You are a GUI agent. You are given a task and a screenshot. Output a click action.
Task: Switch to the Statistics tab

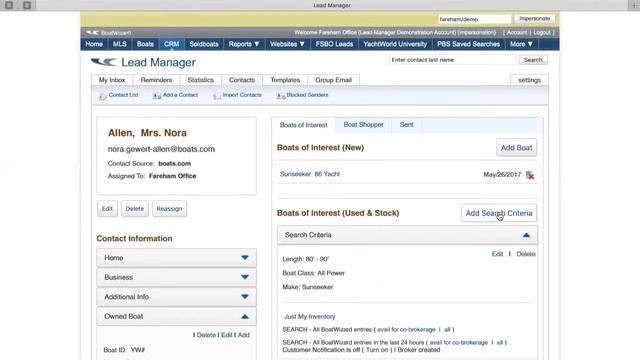200,80
